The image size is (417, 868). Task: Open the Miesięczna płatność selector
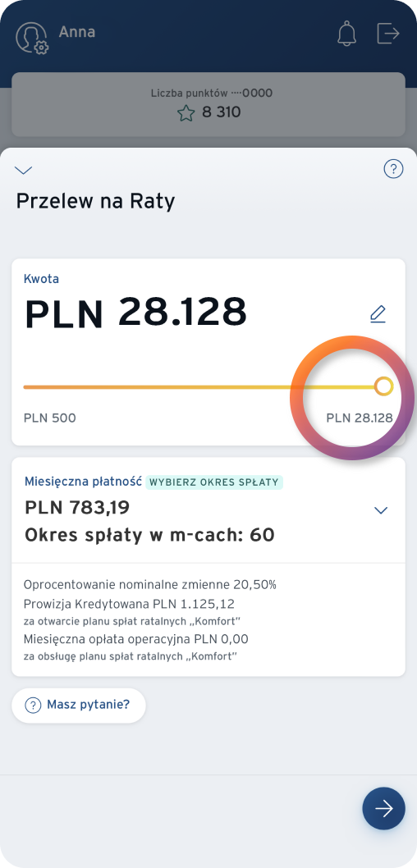208,510
